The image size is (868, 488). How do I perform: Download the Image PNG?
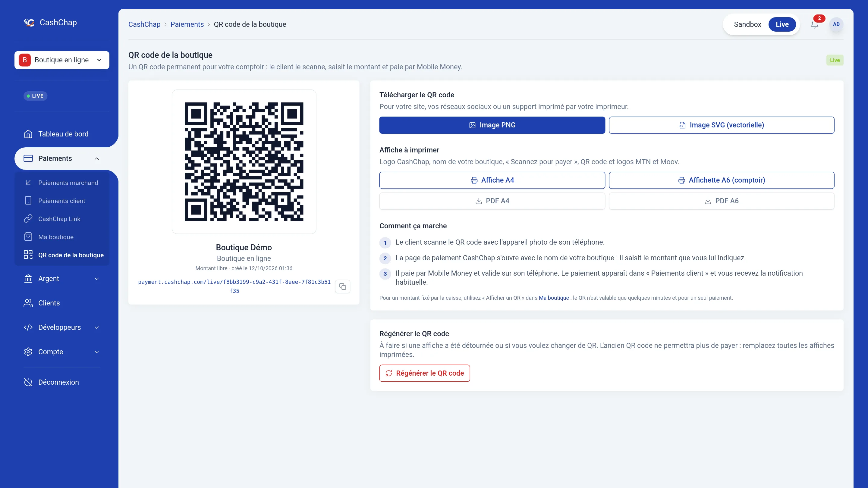pos(492,125)
